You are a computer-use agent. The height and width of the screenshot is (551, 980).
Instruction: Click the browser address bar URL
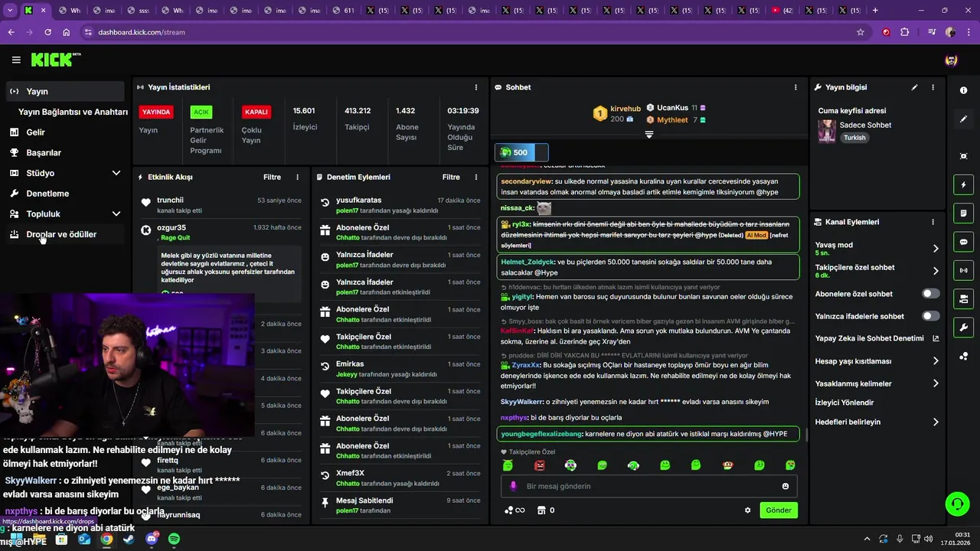pos(142,32)
